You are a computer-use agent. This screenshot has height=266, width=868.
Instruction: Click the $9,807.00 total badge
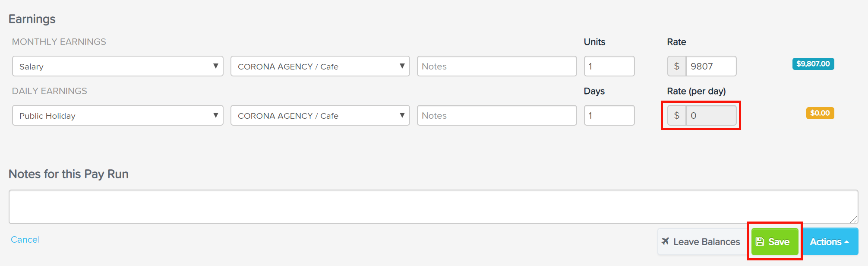(813, 64)
